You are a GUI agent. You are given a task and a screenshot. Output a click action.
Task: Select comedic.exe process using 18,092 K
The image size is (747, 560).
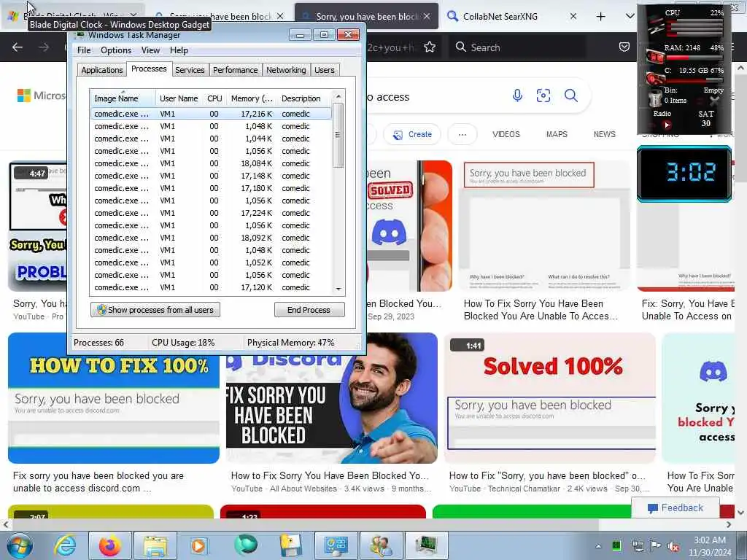[x=211, y=238]
